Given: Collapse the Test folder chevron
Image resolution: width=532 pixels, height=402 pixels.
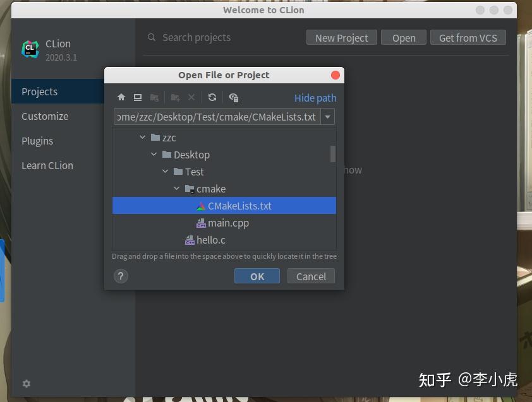Looking at the screenshot, I should pyautogui.click(x=166, y=171).
